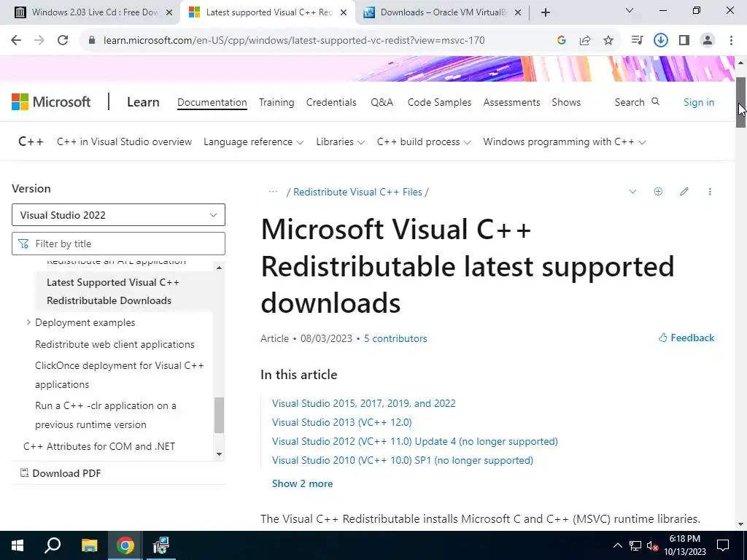
Task: Open Google icon in address bar
Action: click(561, 41)
